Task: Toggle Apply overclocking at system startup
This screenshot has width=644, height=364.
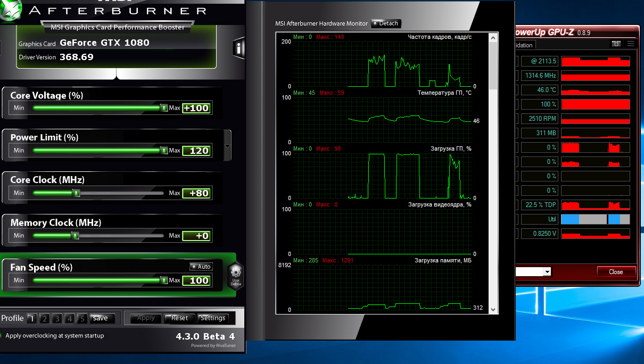Action: click(x=55, y=336)
